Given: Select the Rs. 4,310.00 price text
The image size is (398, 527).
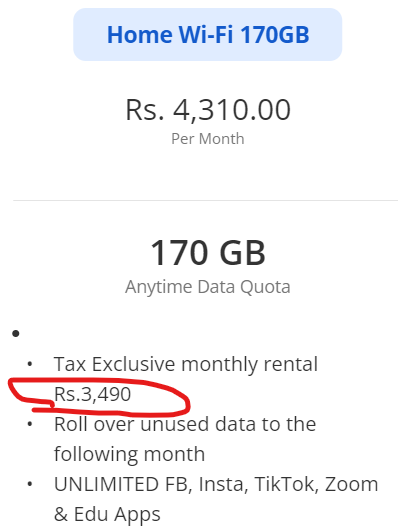Looking at the screenshot, I should click(208, 110).
